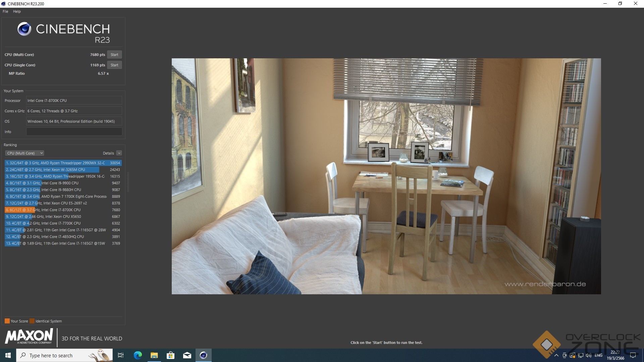Click the Your Score orange swatch
The width and height of the screenshot is (644, 362).
7,321
